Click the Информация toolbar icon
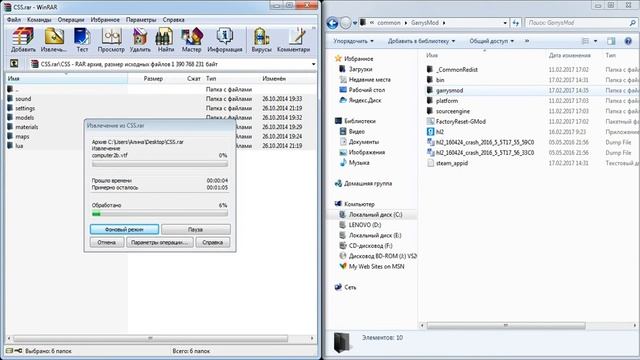The width and height of the screenshot is (640, 360). click(224, 40)
